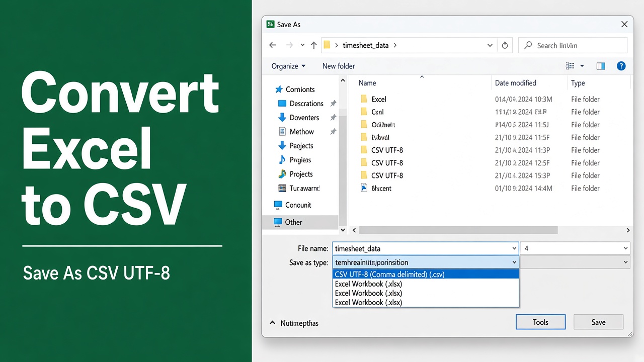Open the dropdown showing 4
This screenshot has width=644, height=362.
click(575, 248)
